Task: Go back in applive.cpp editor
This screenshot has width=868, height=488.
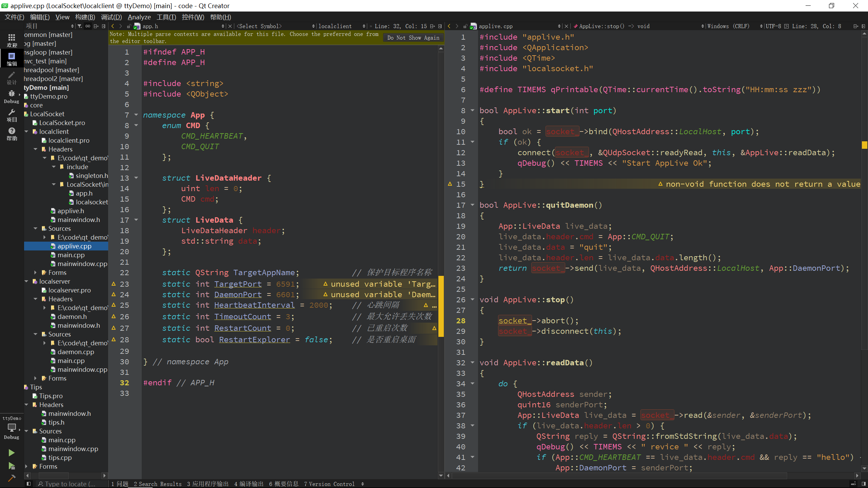Action: (449, 26)
